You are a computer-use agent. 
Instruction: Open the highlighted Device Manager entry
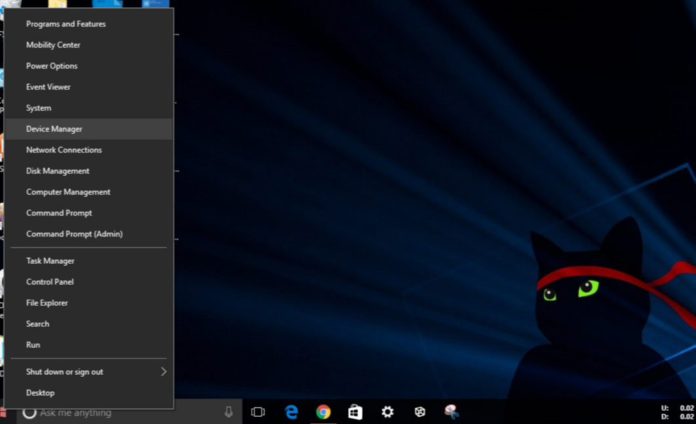click(x=89, y=129)
